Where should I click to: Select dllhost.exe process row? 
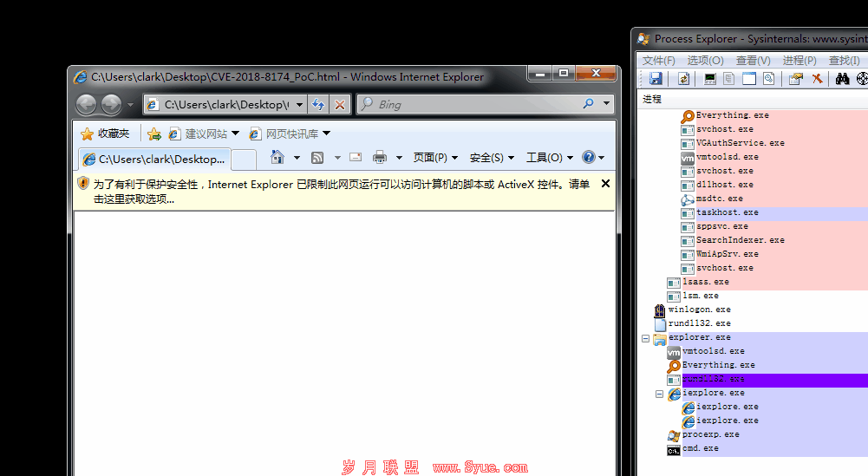[x=773, y=185]
